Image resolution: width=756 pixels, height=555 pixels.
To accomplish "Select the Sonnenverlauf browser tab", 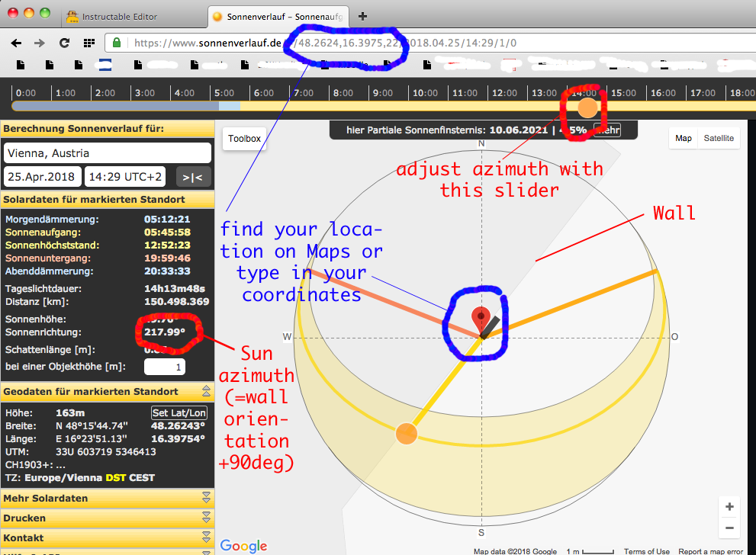I will (x=280, y=17).
